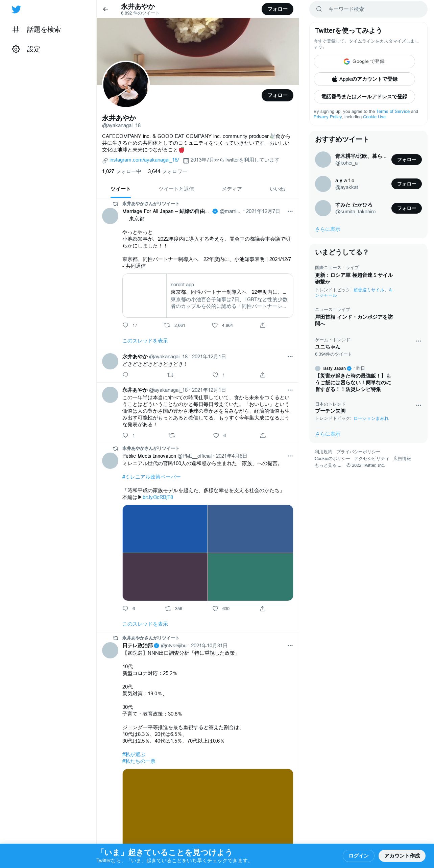Image resolution: width=434 pixels, height=868 pixels.
Task: Open hashtag #ミレニアル政策ペーパー
Action: point(151,477)
